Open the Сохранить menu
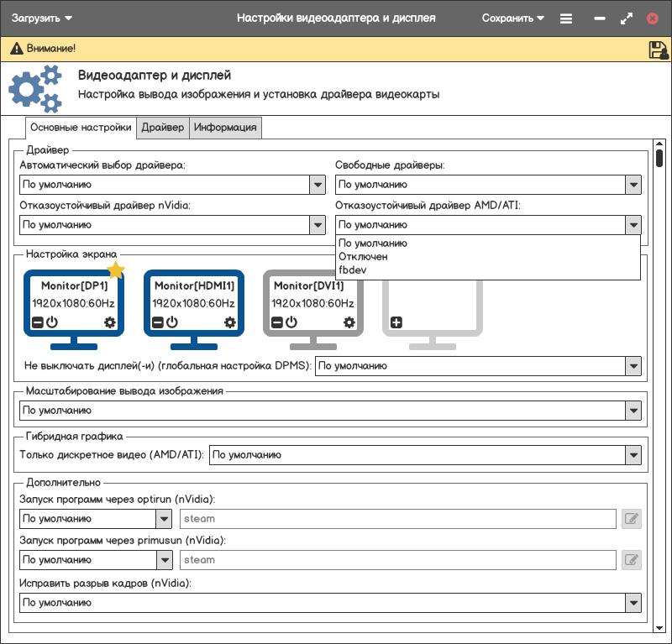This screenshot has width=672, height=644. [513, 18]
